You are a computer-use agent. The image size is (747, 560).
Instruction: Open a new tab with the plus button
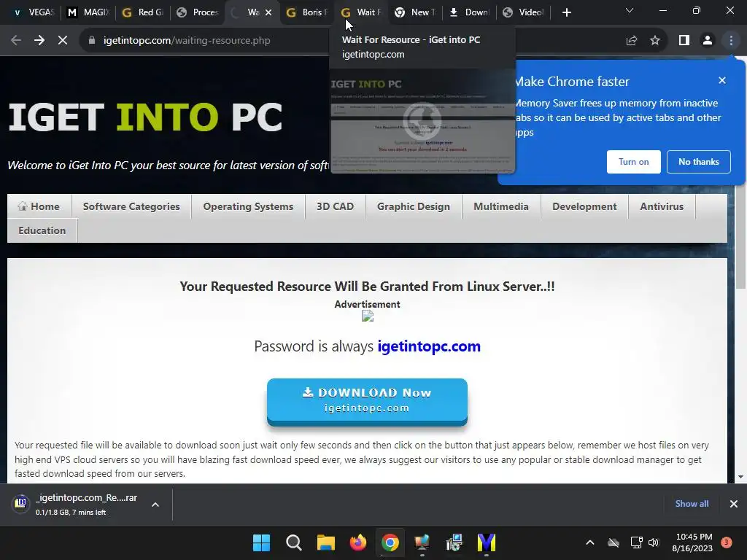pyautogui.click(x=566, y=12)
